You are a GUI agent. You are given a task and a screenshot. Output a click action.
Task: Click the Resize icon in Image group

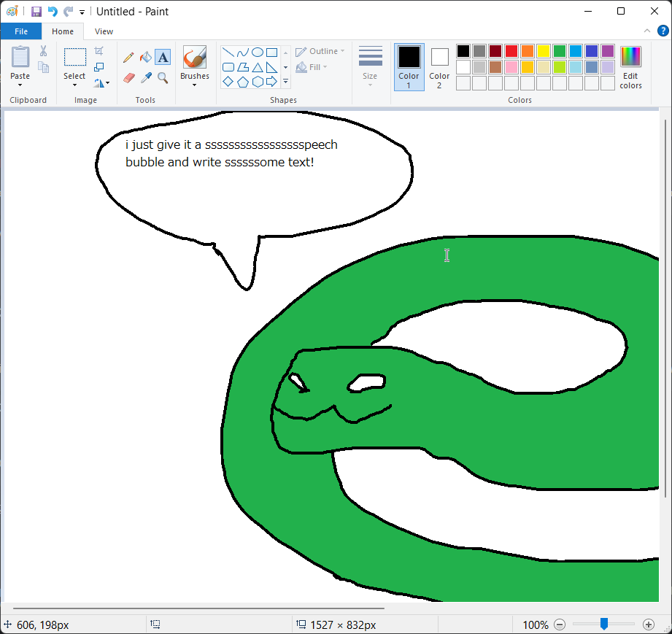pyautogui.click(x=99, y=67)
